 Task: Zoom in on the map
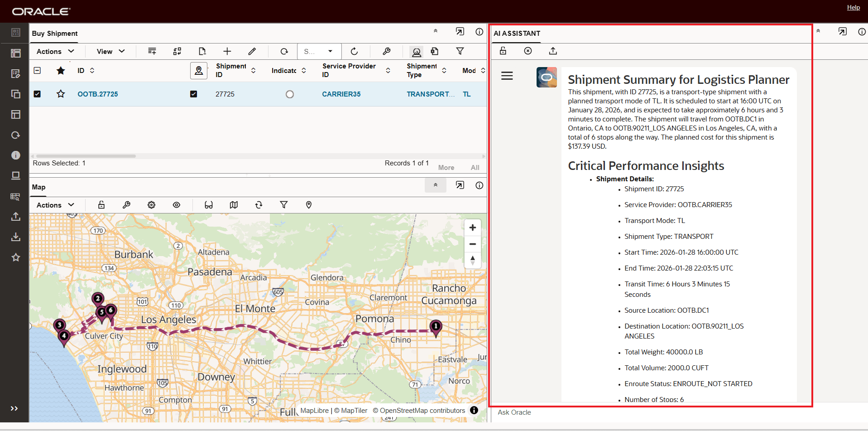coord(473,228)
